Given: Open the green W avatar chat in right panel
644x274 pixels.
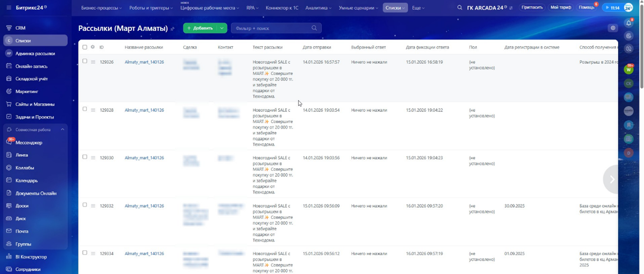Looking at the screenshot, I should [x=629, y=70].
